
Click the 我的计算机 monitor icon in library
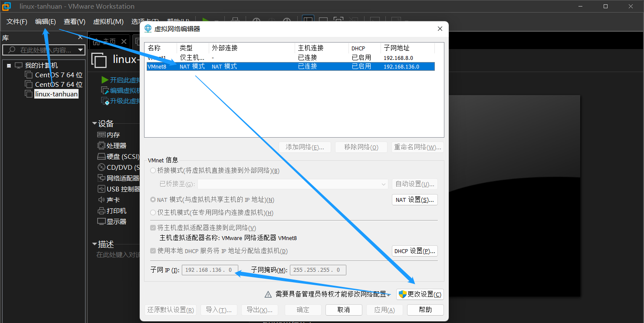[19, 66]
